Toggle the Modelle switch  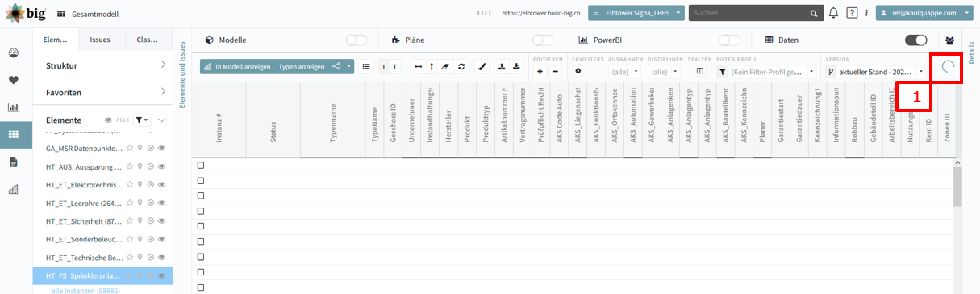(356, 40)
